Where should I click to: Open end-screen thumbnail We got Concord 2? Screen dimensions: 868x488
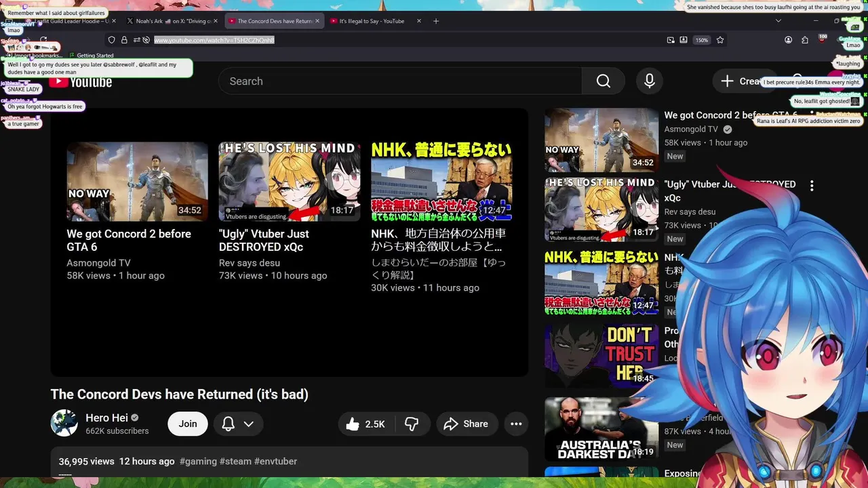pos(137,182)
